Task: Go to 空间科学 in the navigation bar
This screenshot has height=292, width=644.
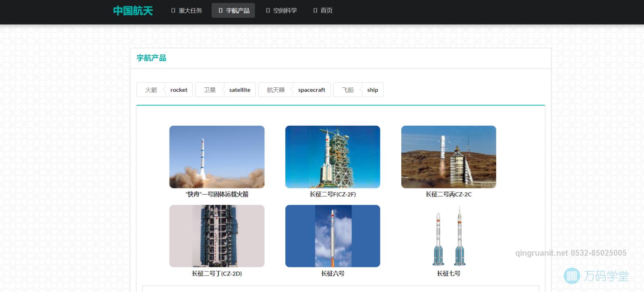Action: (281, 10)
